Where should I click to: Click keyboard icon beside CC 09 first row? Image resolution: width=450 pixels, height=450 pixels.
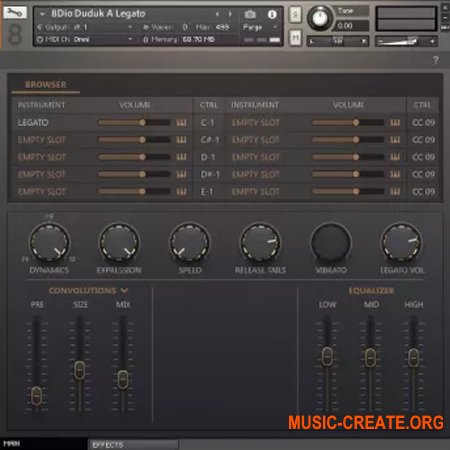(395, 122)
